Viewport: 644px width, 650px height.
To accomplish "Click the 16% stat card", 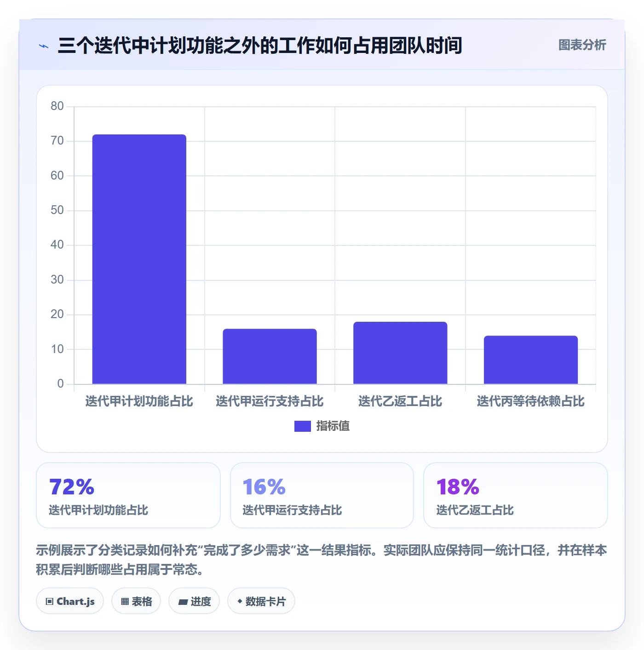I will [x=322, y=495].
